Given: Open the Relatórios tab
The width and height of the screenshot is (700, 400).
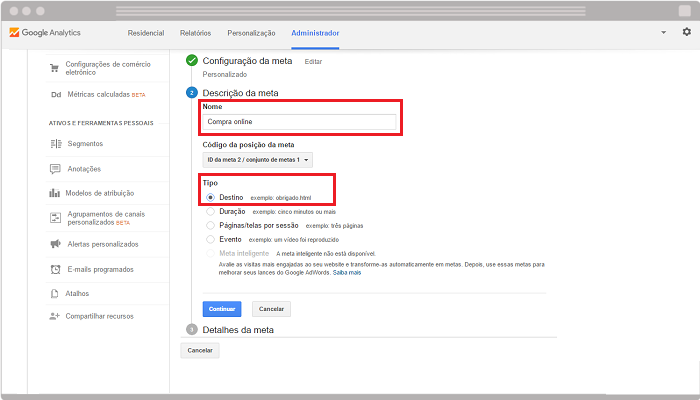Looking at the screenshot, I should [196, 33].
